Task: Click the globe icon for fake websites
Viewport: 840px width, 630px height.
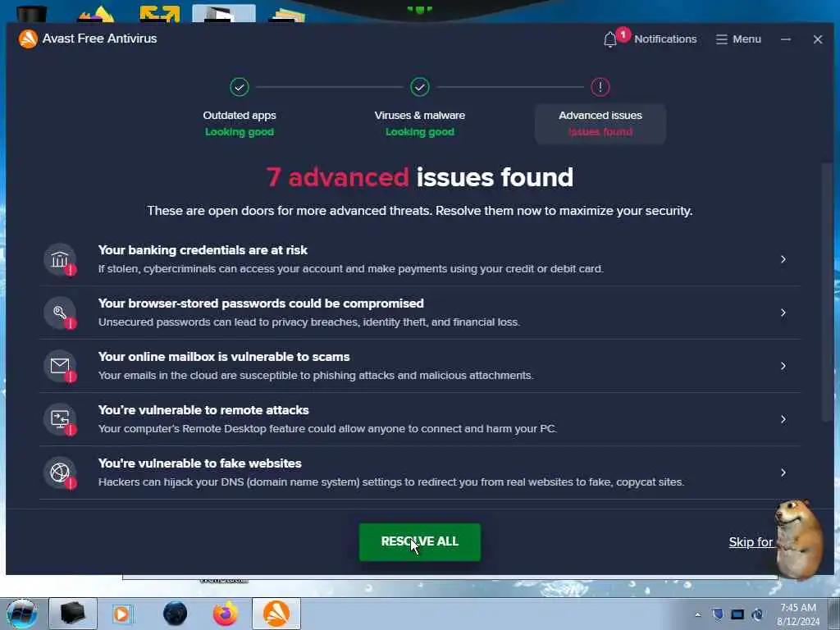Action: pos(59,472)
